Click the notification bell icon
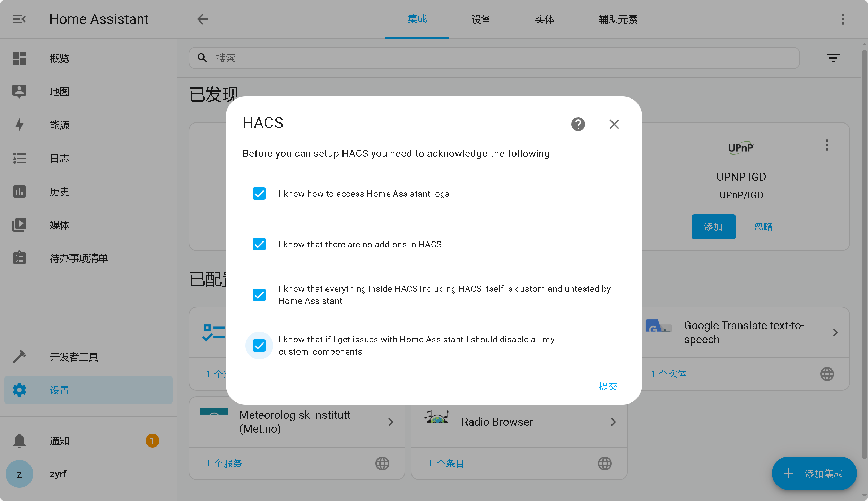 click(19, 441)
